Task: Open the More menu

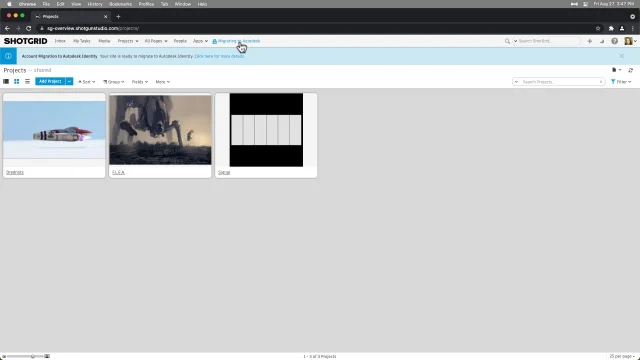Action: coord(162,82)
